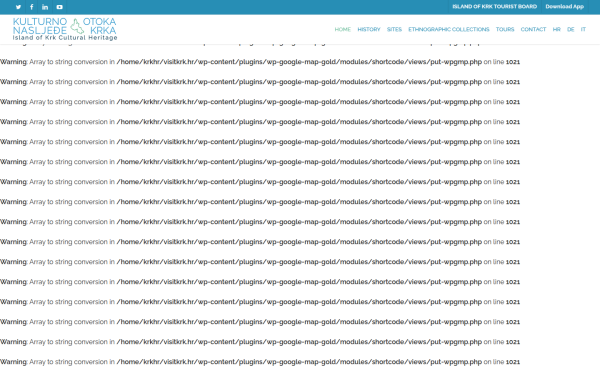Open the SITES menu item
Screen dimensions: 600x375
click(394, 29)
